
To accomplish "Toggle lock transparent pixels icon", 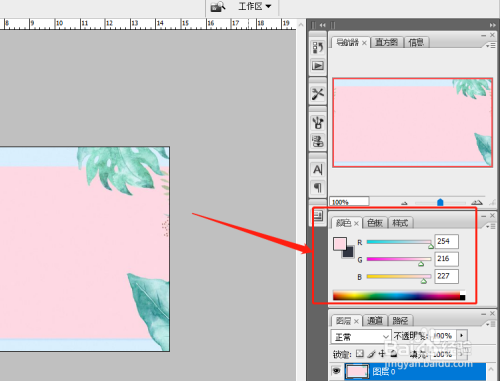I will (360, 353).
